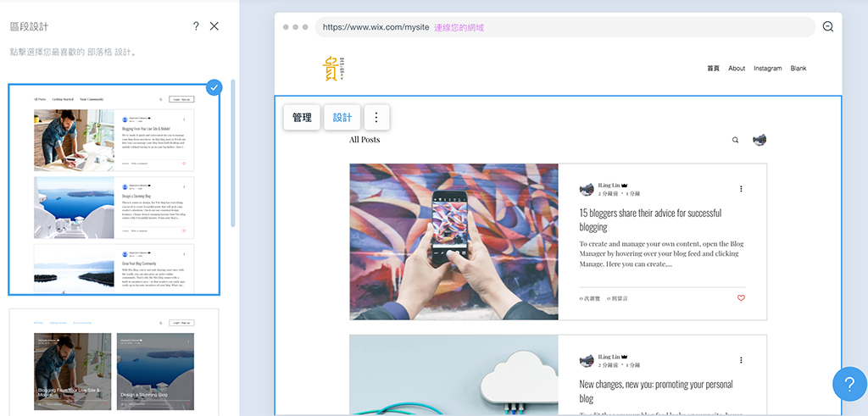Viewport: 868px width, 416px height.
Task: Click the profile avatar beside blog search
Action: (x=759, y=140)
